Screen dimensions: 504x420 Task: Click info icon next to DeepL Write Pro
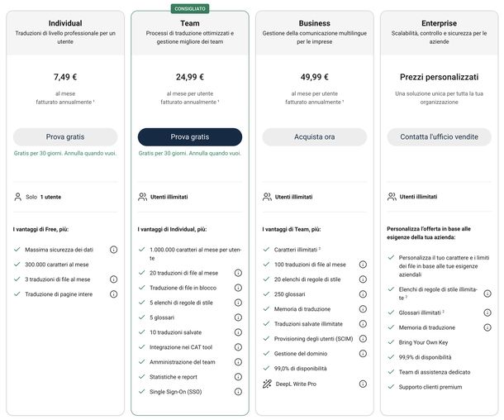click(363, 384)
